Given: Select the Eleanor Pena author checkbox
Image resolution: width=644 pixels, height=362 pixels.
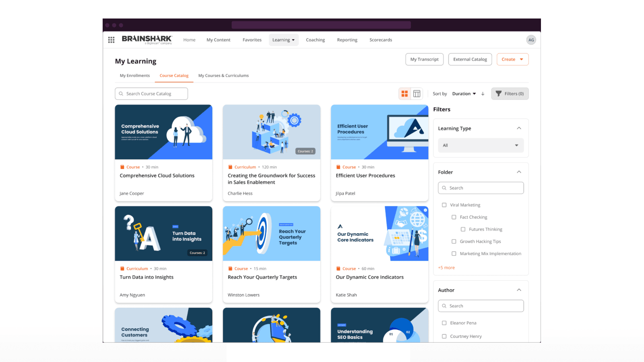Looking at the screenshot, I should [444, 323].
